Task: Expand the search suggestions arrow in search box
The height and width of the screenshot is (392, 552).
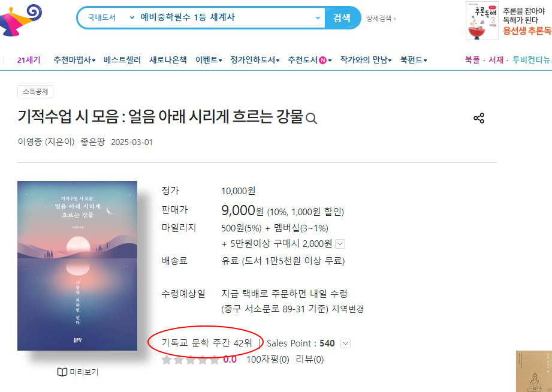Action: [x=318, y=18]
